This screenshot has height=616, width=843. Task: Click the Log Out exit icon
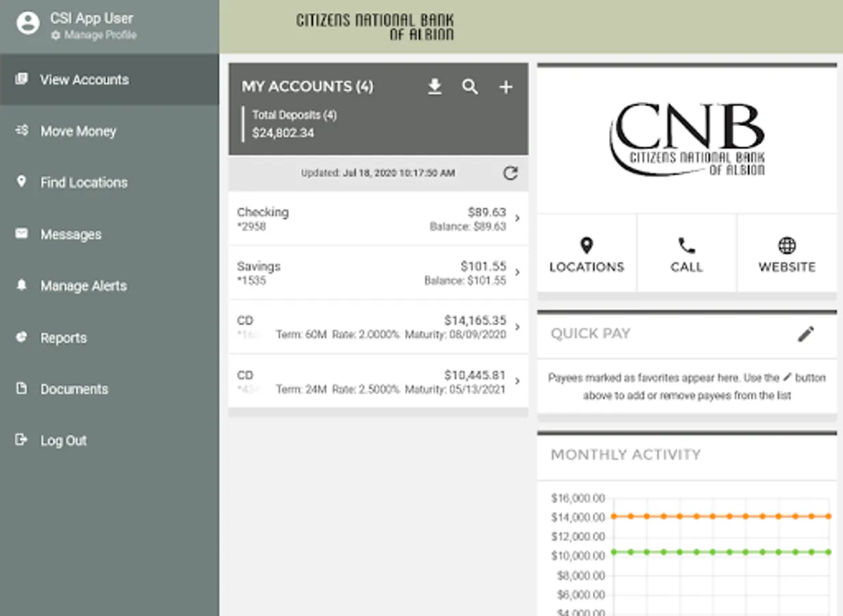coord(22,439)
